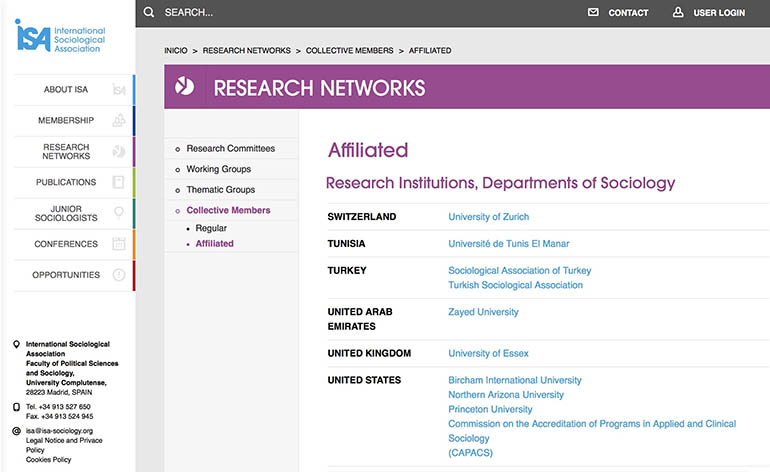This screenshot has height=472, width=770.
Task: Open the Opportunities menu item
Action: pyautogui.click(x=66, y=275)
